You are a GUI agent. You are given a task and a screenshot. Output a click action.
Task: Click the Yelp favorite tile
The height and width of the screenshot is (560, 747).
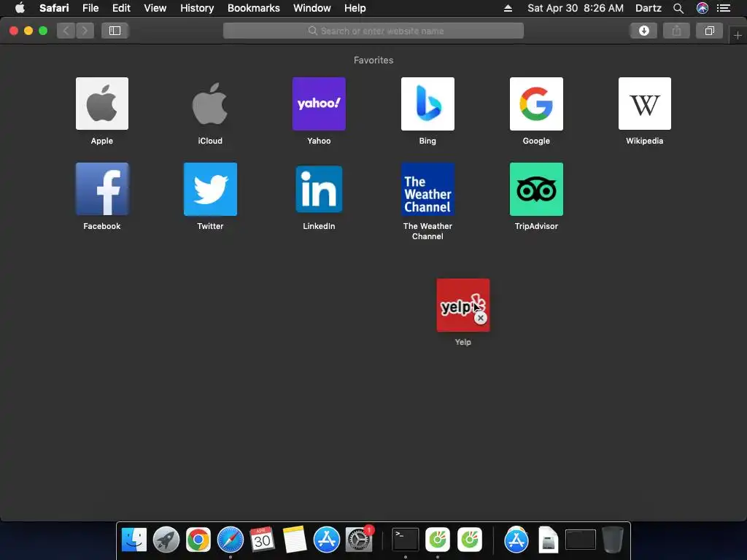(x=463, y=306)
